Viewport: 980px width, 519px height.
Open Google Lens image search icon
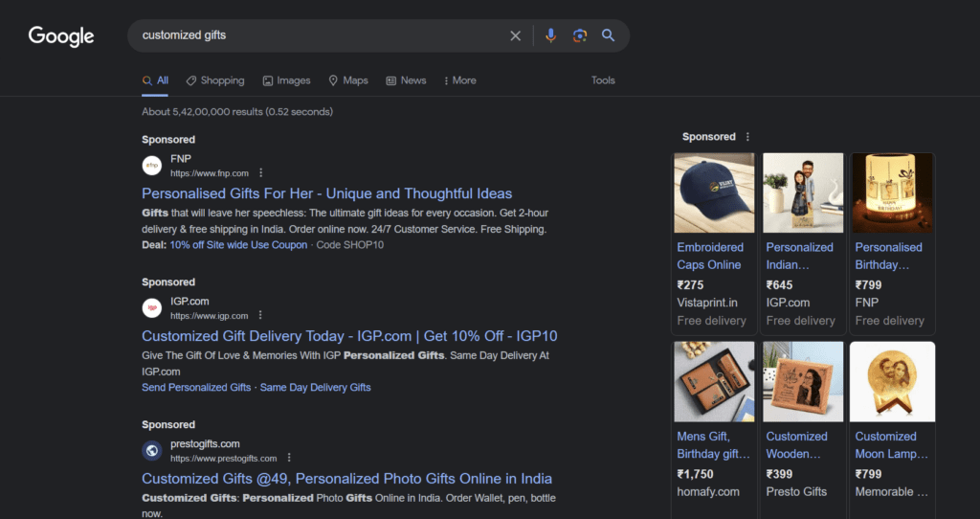point(580,35)
